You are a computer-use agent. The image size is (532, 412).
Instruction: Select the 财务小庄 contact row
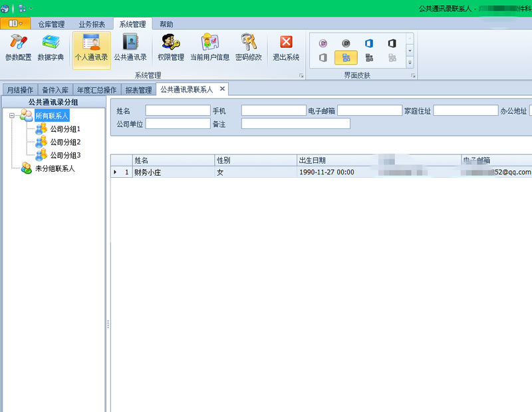pos(173,172)
